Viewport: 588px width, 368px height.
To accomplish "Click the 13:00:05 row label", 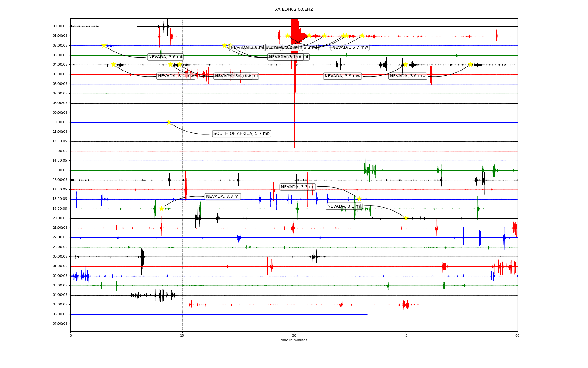I will tap(60, 151).
